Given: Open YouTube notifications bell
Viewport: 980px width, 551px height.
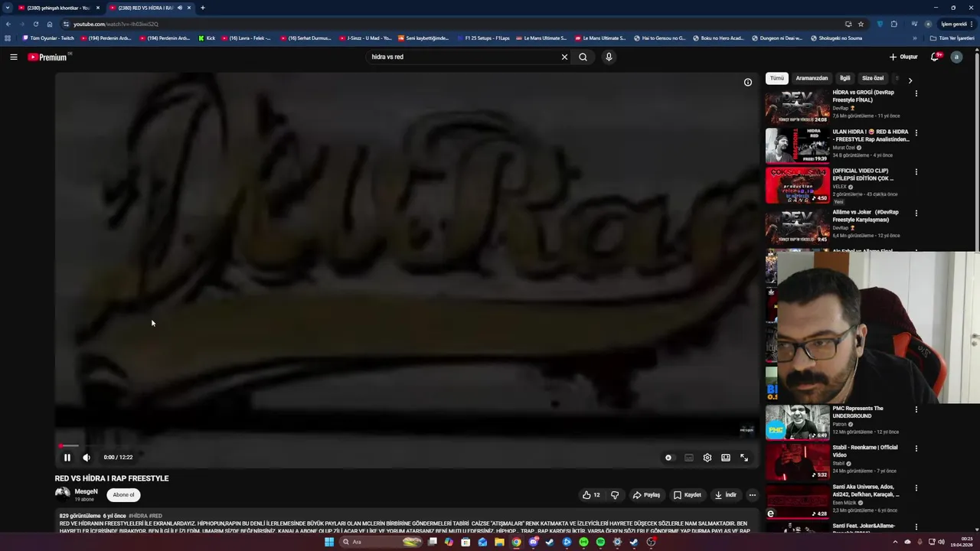Looking at the screenshot, I should pyautogui.click(x=935, y=57).
